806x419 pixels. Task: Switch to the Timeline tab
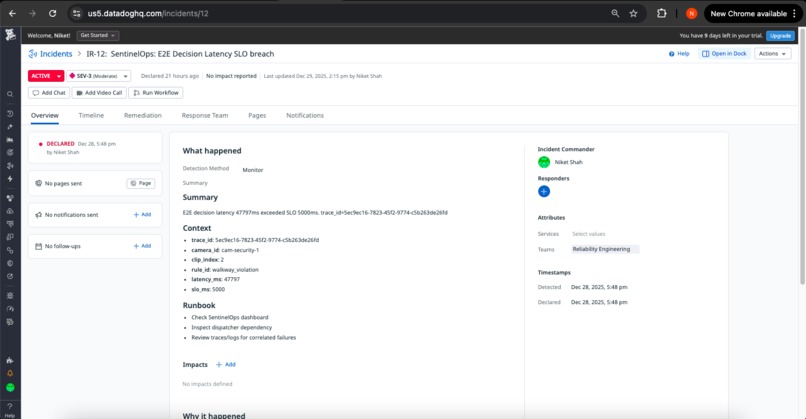point(91,116)
